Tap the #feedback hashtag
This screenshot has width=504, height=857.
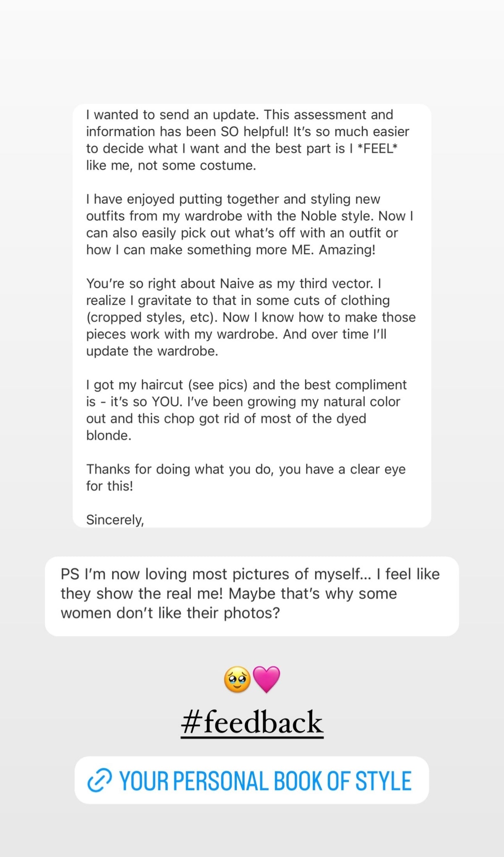point(252,723)
